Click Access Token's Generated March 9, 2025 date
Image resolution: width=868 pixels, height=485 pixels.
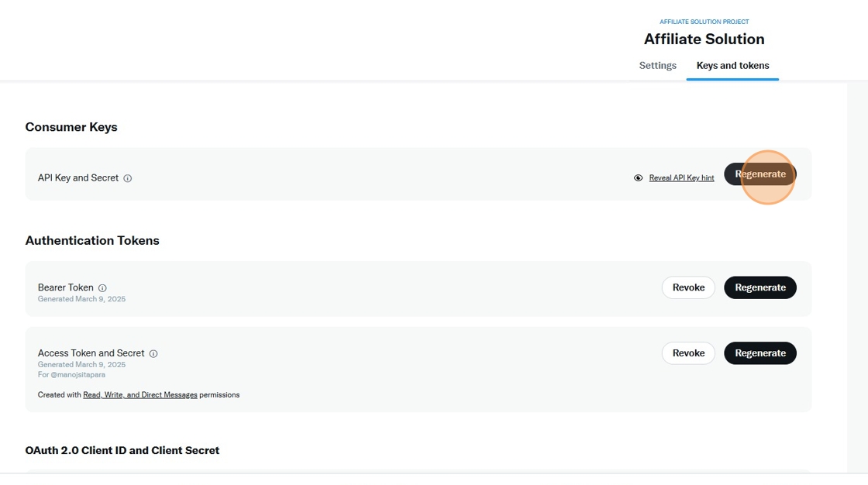(x=81, y=364)
